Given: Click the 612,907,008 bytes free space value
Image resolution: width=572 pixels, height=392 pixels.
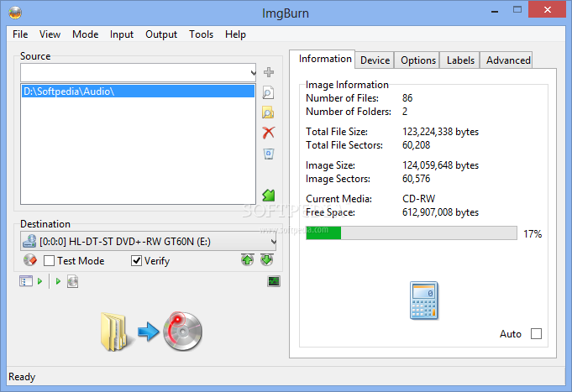Looking at the screenshot, I should coord(440,212).
